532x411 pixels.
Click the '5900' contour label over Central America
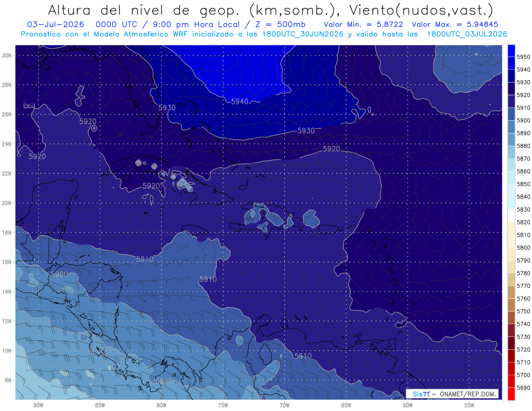coord(59,274)
